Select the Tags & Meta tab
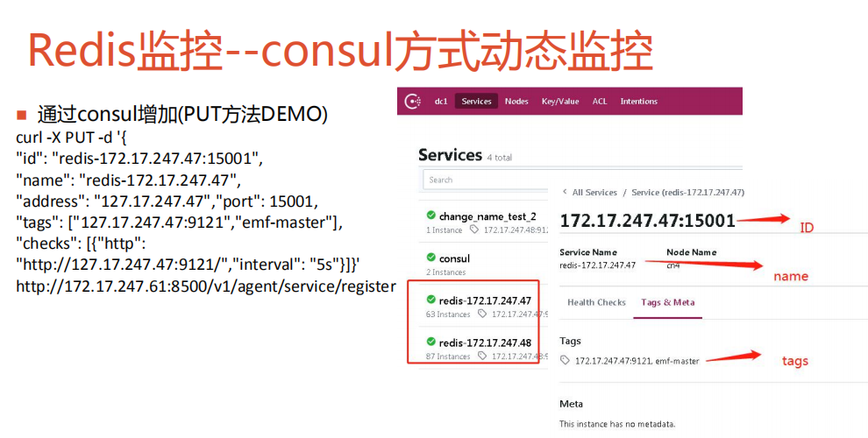This screenshot has width=868, height=438. point(667,302)
